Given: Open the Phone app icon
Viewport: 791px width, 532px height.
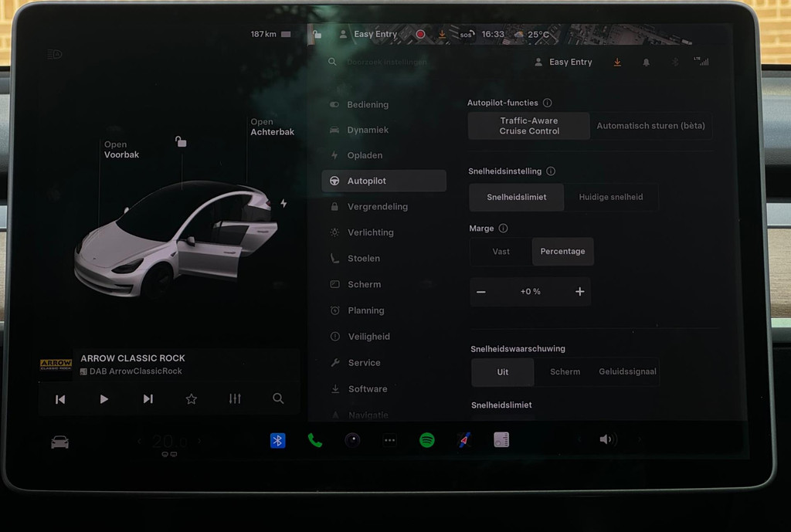Looking at the screenshot, I should tap(315, 440).
